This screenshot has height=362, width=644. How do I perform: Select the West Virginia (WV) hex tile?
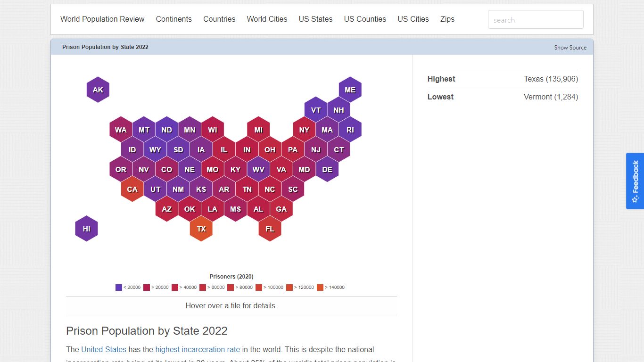point(259,169)
